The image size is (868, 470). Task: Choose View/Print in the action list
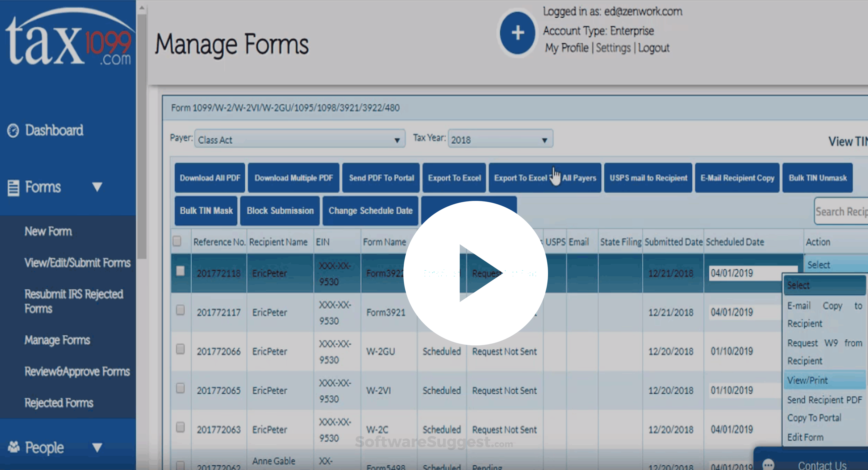(825, 380)
